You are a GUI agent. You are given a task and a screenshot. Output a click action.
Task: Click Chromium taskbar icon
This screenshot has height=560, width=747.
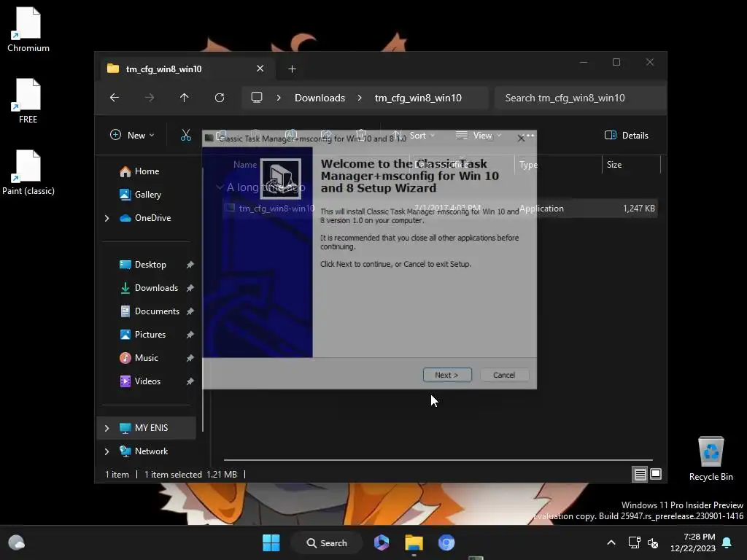tap(446, 542)
